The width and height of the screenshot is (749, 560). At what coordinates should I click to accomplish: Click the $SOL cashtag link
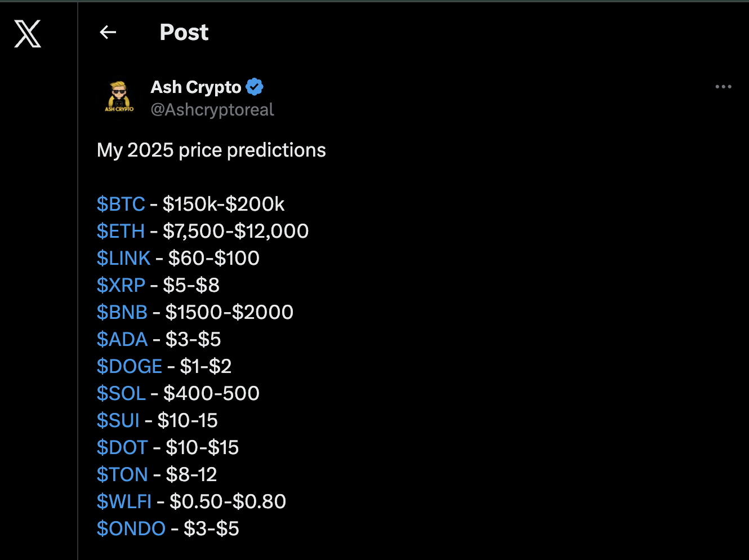[121, 393]
